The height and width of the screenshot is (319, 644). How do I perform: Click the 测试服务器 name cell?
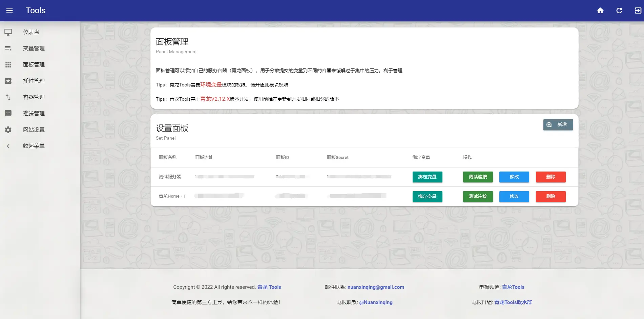(170, 177)
